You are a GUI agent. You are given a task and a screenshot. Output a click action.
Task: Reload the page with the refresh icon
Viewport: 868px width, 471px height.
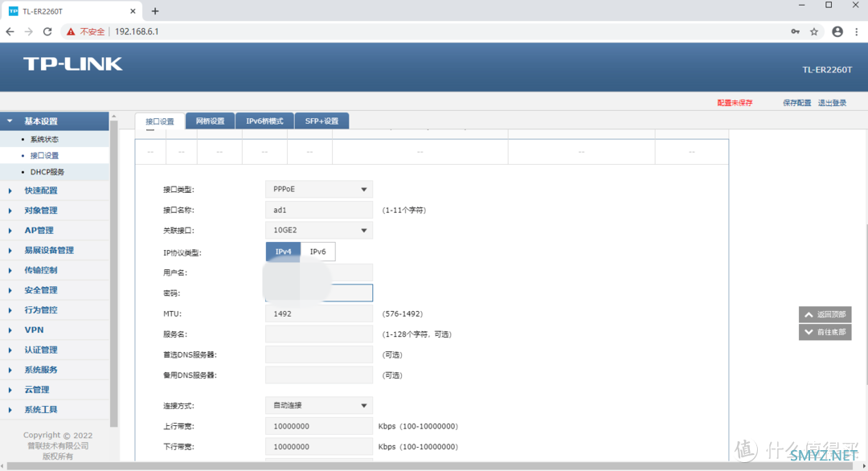47,31
